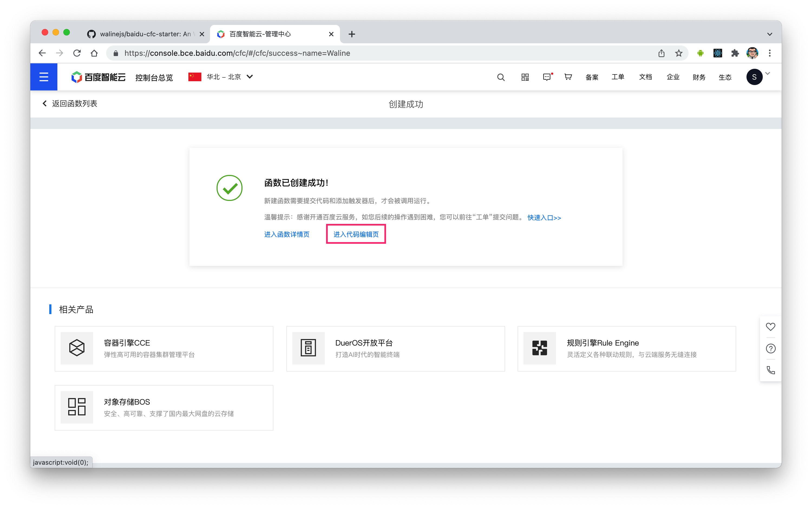The image size is (812, 508).
Task: Open the product grid menu icon
Action: point(525,77)
